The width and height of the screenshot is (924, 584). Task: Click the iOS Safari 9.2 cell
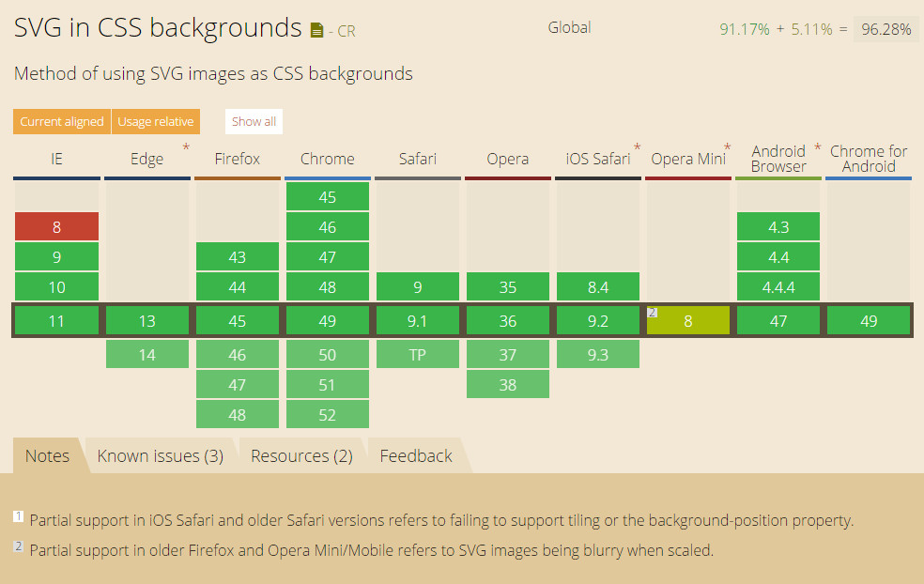(597, 320)
